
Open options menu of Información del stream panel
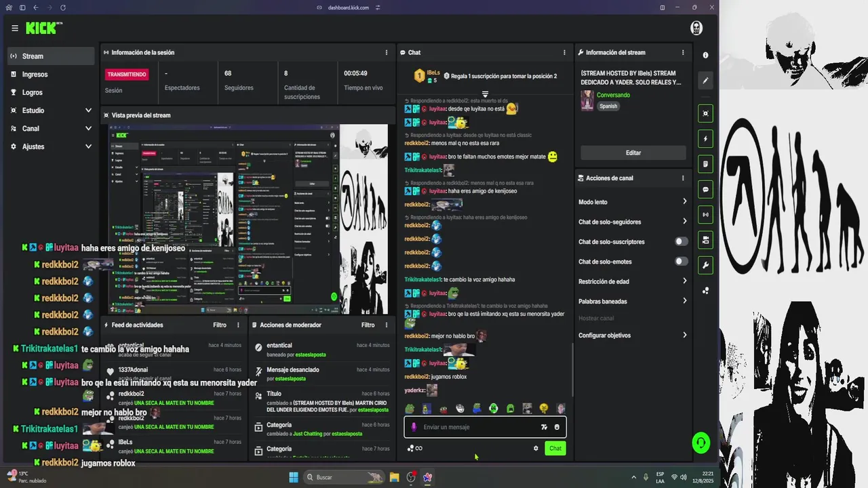pyautogui.click(x=683, y=52)
